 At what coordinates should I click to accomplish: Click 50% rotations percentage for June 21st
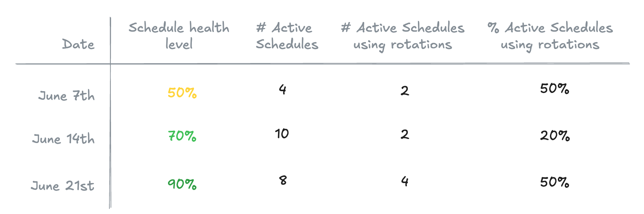click(555, 182)
